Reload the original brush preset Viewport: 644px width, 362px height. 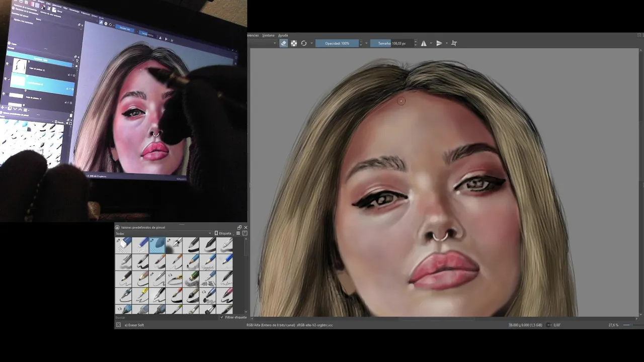click(304, 43)
